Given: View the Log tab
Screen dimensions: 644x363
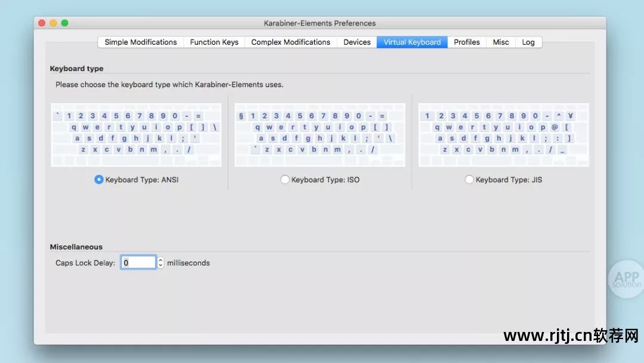Looking at the screenshot, I should click(528, 42).
